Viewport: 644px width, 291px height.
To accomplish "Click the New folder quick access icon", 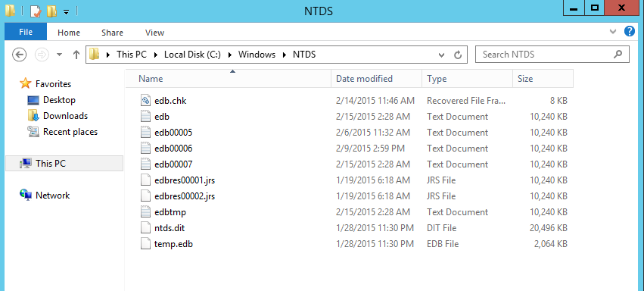I will coord(51,11).
